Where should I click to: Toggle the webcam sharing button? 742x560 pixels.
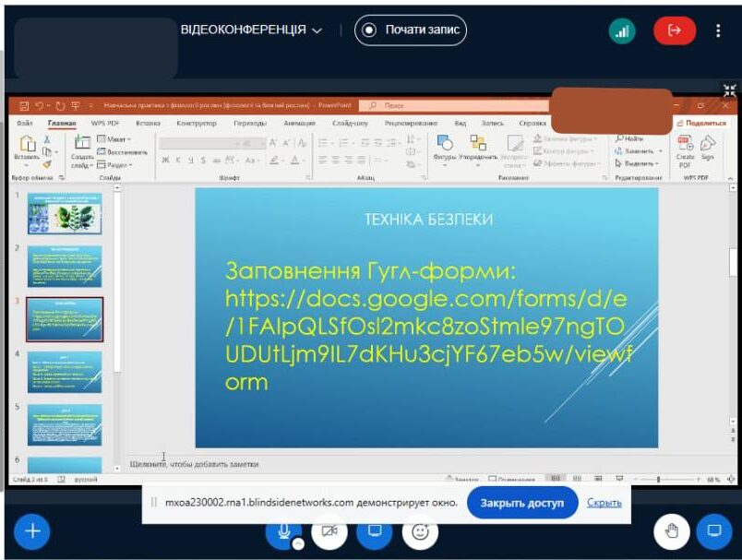(x=329, y=531)
